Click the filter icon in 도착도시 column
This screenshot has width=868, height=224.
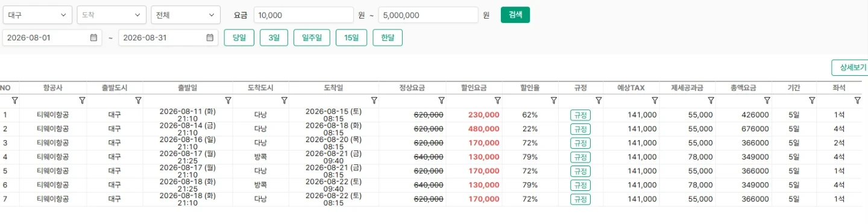pos(284,101)
